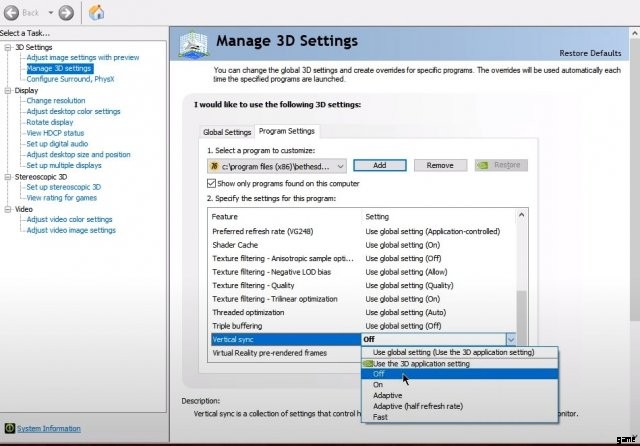Collapse the 3D Settings tree node
Screen dimensions: 640x446
coord(6,47)
